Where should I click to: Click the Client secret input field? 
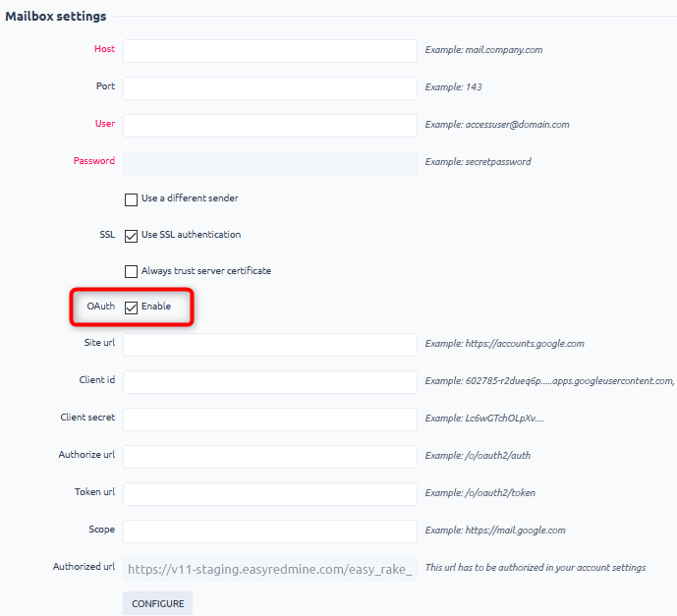pyautogui.click(x=270, y=420)
